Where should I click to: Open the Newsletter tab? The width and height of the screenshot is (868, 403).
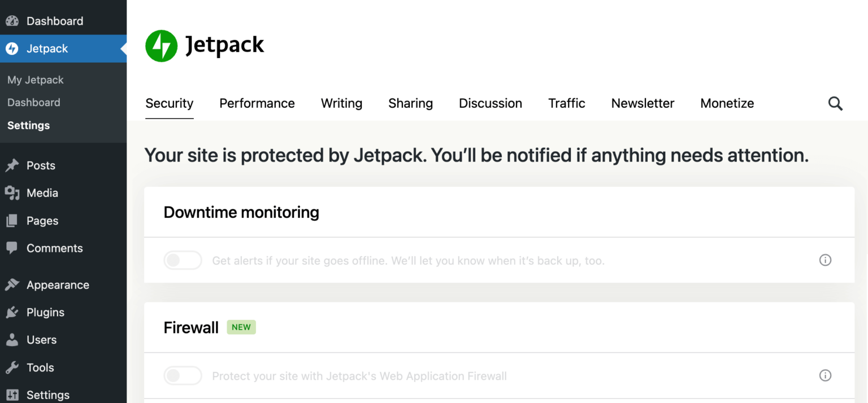click(x=643, y=103)
